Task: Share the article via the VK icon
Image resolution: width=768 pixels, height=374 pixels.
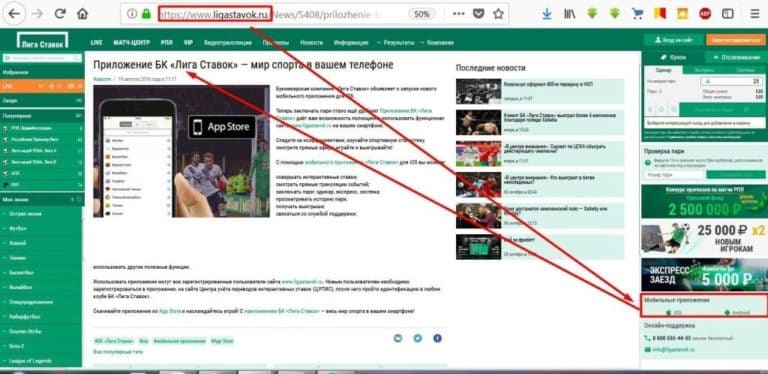Action: coord(398,338)
